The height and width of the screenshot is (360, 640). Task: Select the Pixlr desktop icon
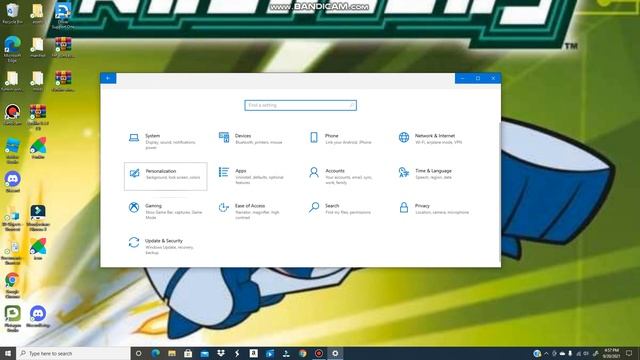click(x=38, y=149)
